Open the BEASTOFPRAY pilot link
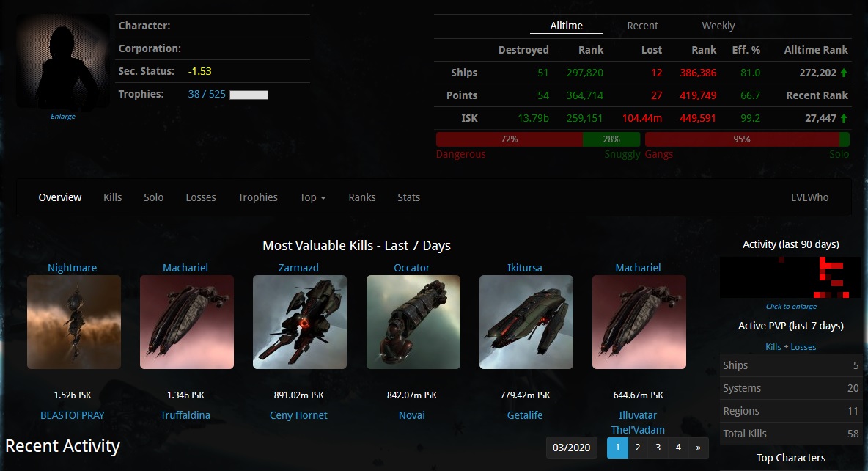 point(73,415)
